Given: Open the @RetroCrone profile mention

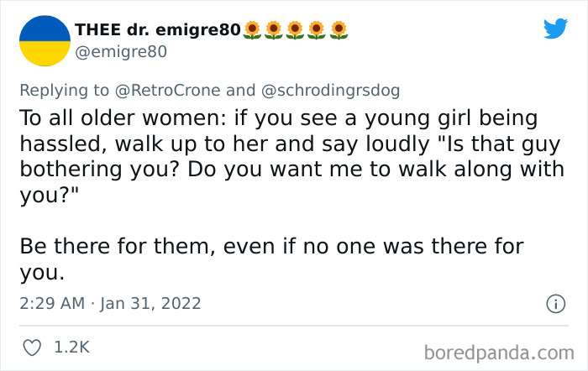Looking at the screenshot, I should [x=165, y=90].
